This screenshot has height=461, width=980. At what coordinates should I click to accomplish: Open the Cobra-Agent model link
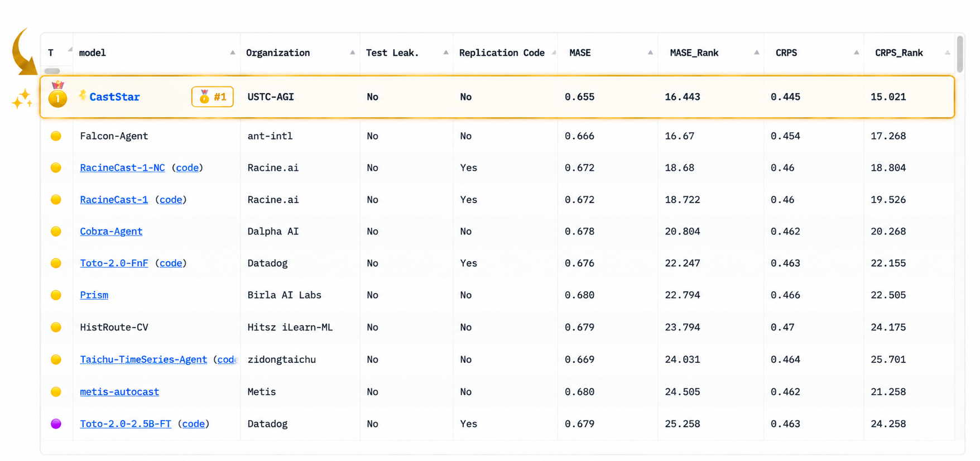click(x=111, y=231)
